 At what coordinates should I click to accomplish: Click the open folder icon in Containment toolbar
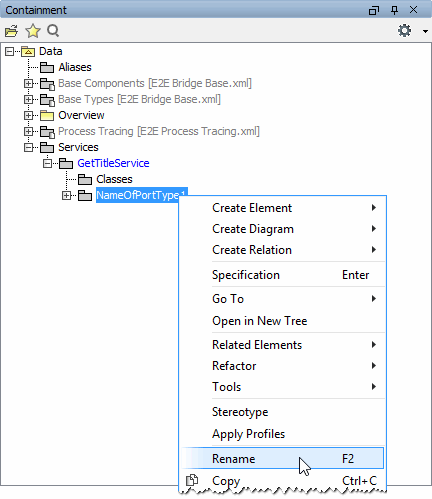(x=12, y=31)
